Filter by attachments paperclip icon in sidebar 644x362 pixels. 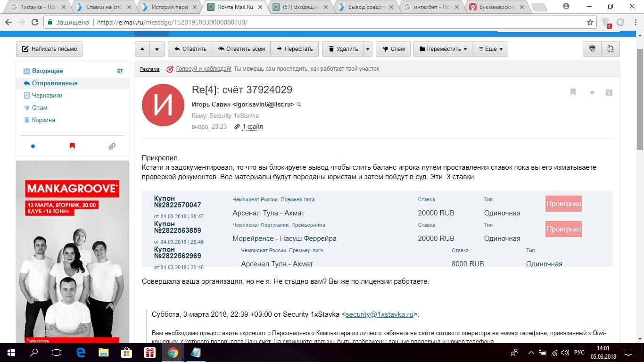[112, 146]
